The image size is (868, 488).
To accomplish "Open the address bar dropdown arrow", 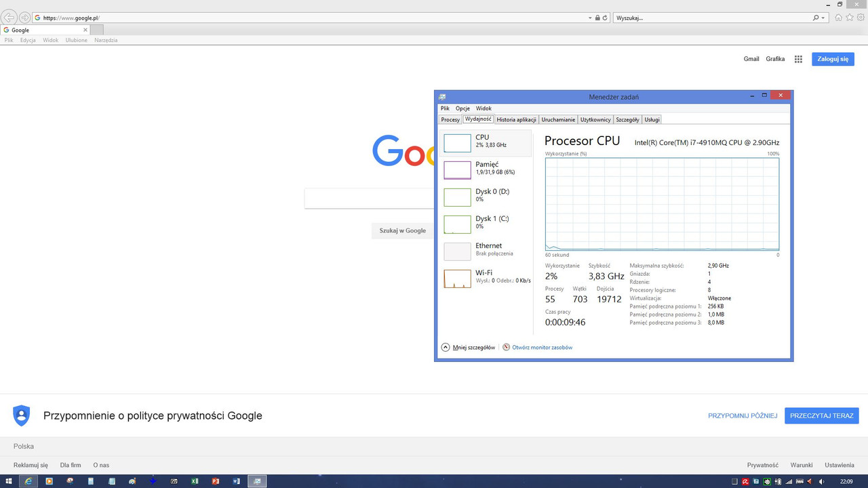I will [590, 18].
